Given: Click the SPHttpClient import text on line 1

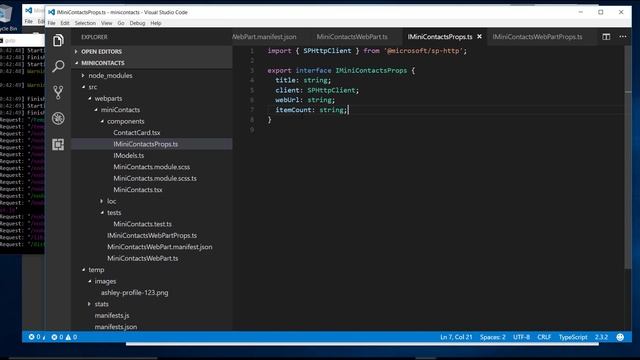Looking at the screenshot, I should tap(327, 51).
